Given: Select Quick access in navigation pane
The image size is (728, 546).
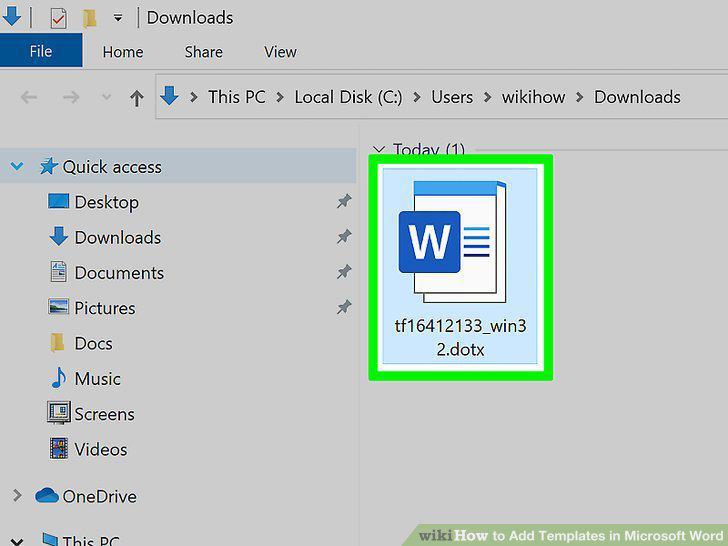Looking at the screenshot, I should click(112, 167).
